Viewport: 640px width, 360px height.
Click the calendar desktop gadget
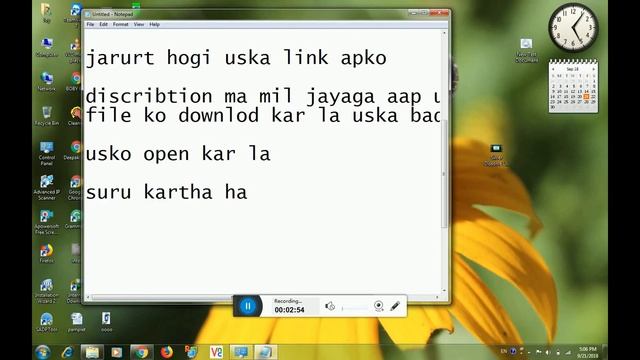point(573,86)
